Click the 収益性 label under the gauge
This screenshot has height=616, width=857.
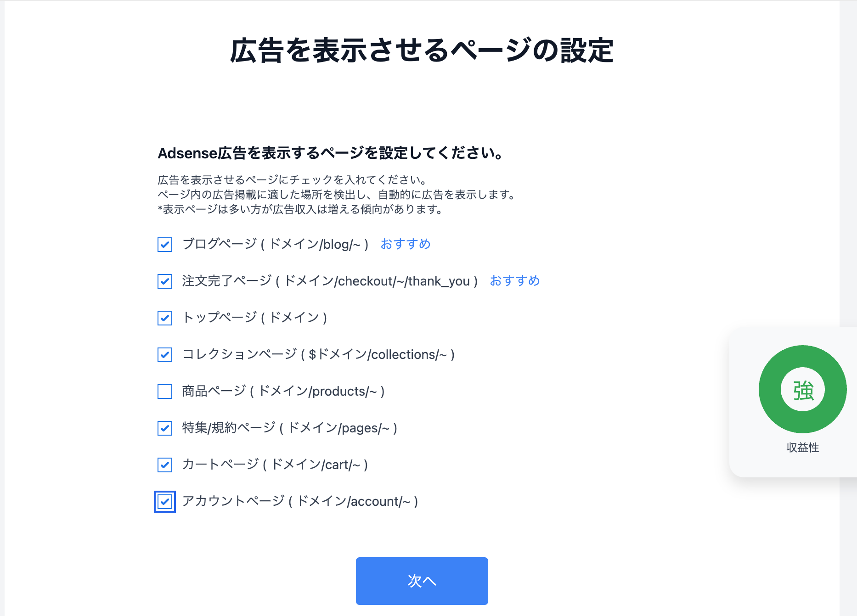tap(802, 448)
